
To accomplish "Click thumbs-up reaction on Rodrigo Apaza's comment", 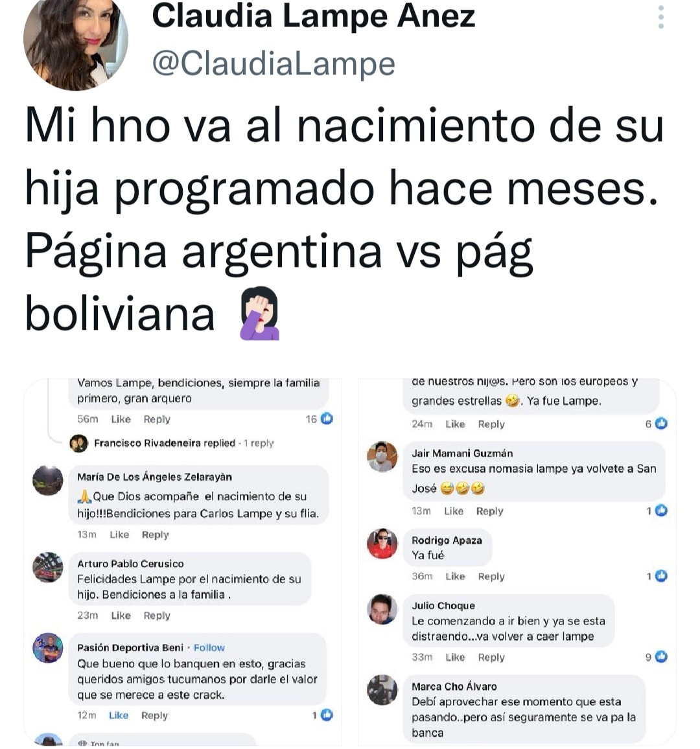I will tap(661, 576).
